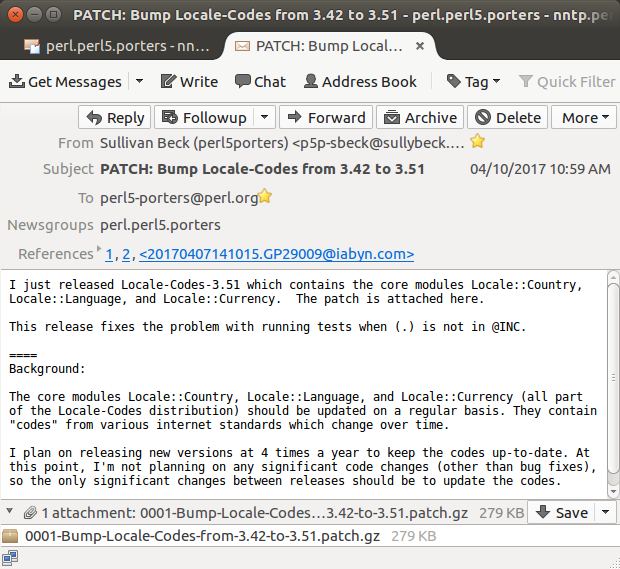Screen dimensions: 620x569
Task: Collapse the attachment list pane
Action: 9,512
